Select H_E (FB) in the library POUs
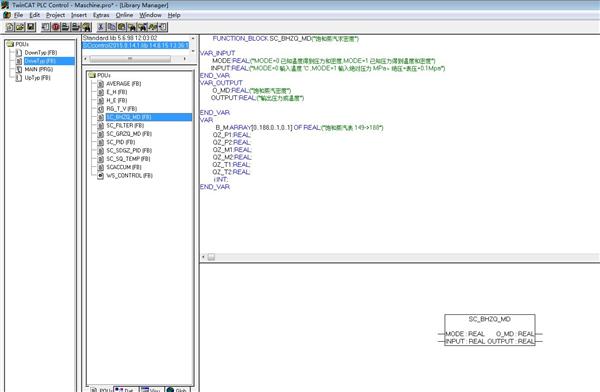600x392 pixels. 117,100
